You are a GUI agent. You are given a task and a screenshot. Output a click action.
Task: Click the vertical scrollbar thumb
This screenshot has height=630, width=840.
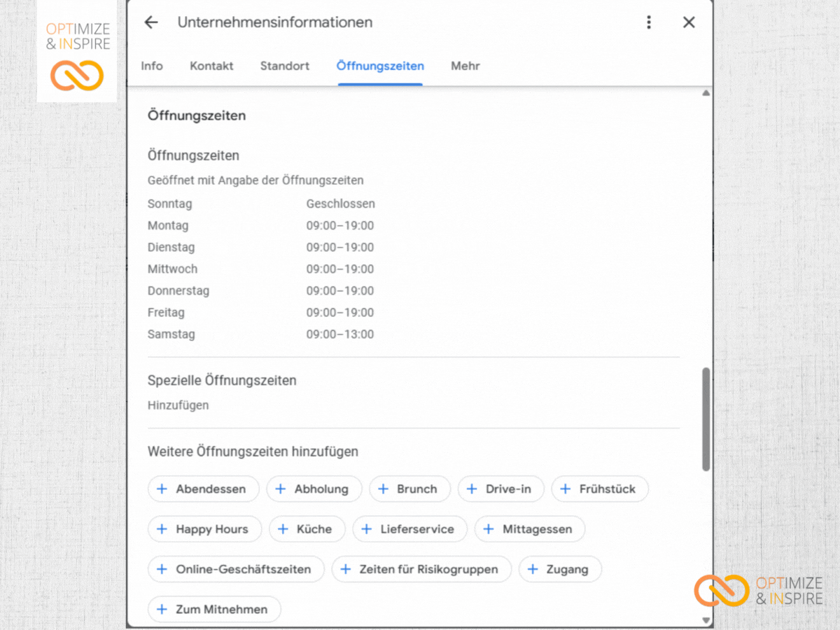coord(706,419)
